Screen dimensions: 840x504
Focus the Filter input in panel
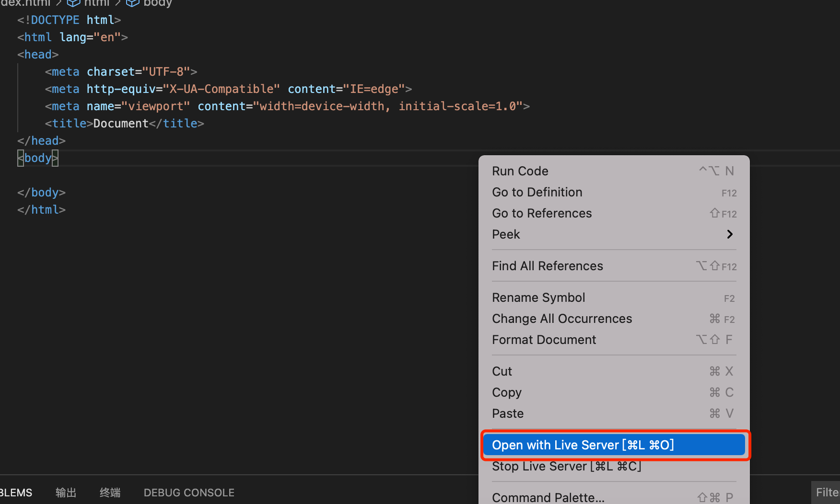pyautogui.click(x=826, y=493)
